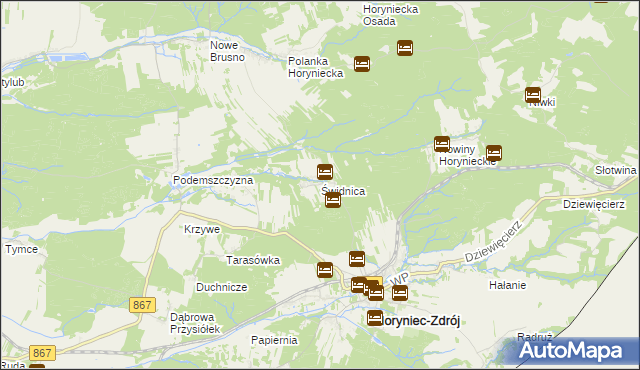Click the hotel icon near Horyniecka Osada
The width and height of the screenshot is (640, 370).
[x=404, y=48]
